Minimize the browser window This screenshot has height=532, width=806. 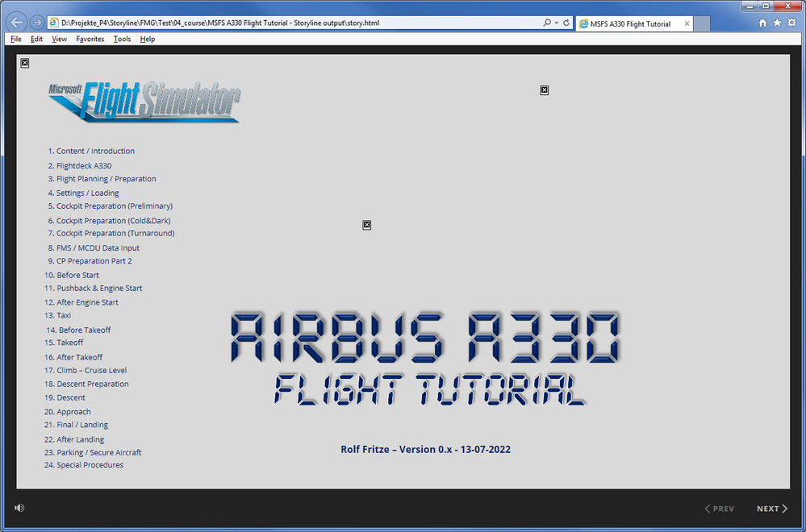(750, 6)
